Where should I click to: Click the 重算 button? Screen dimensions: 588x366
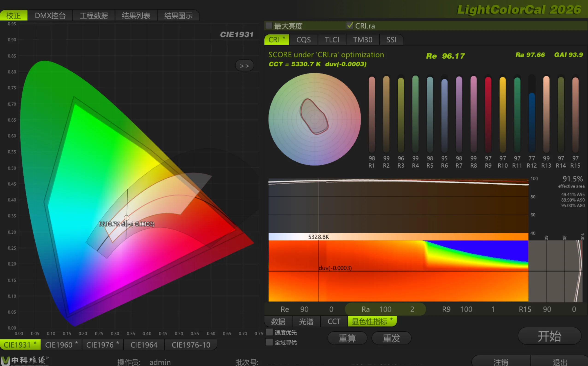pyautogui.click(x=347, y=338)
